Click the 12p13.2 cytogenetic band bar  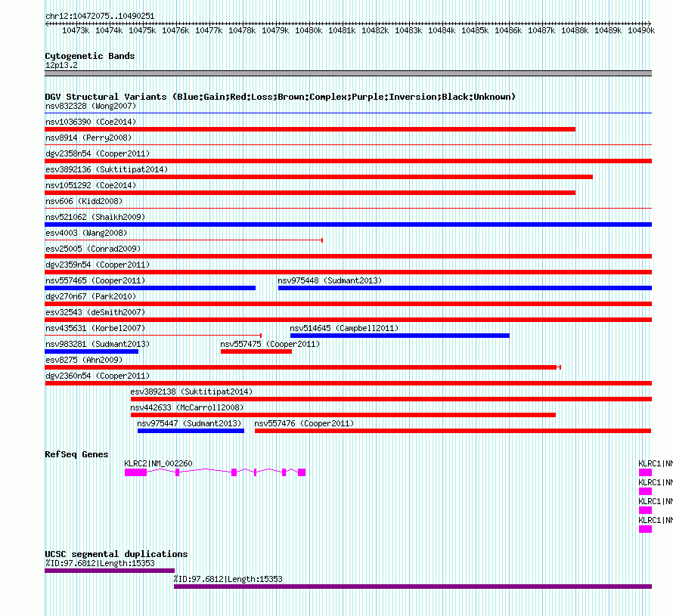pyautogui.click(x=348, y=73)
